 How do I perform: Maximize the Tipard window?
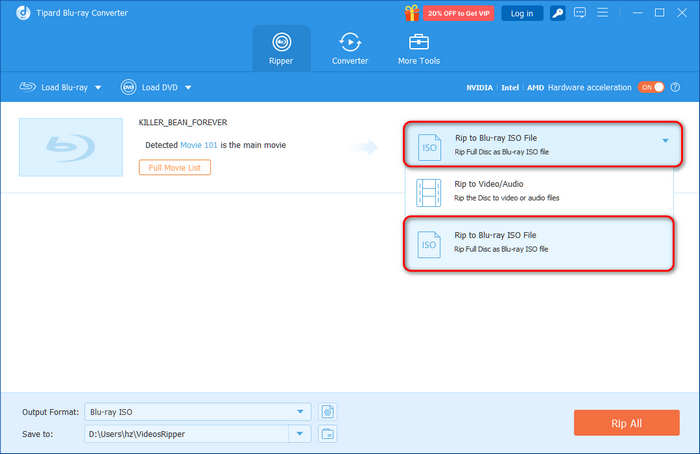(659, 12)
